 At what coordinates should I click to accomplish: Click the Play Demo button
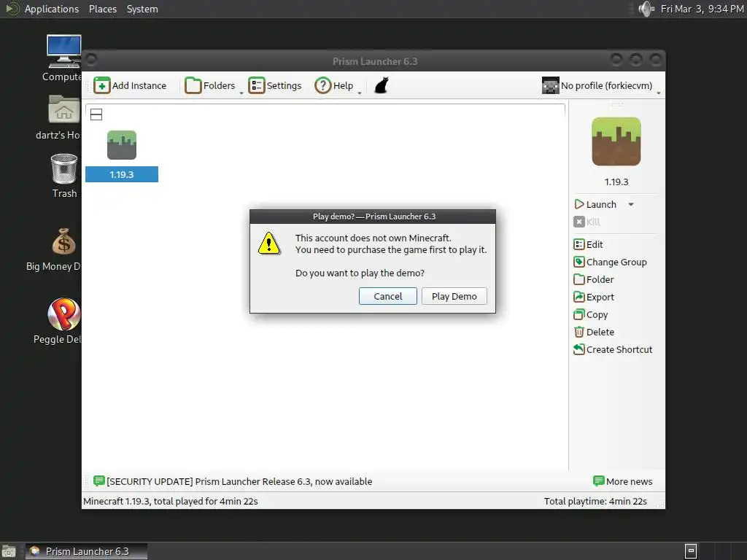[454, 296]
